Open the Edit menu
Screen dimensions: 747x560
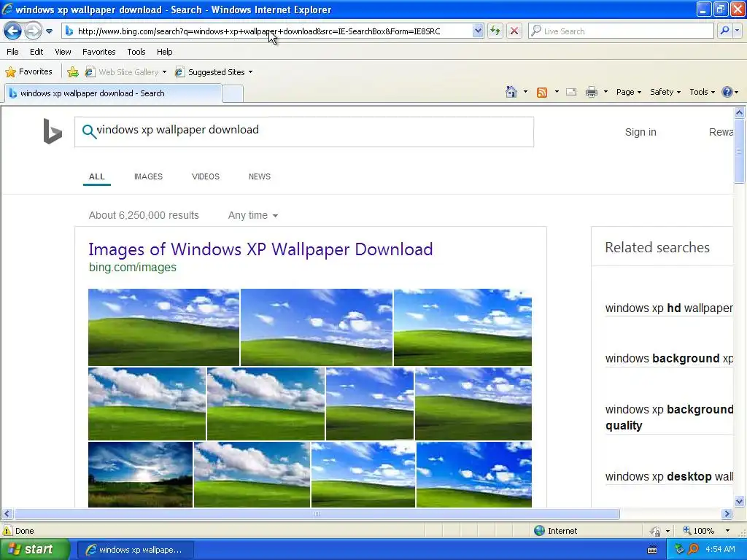[36, 52]
